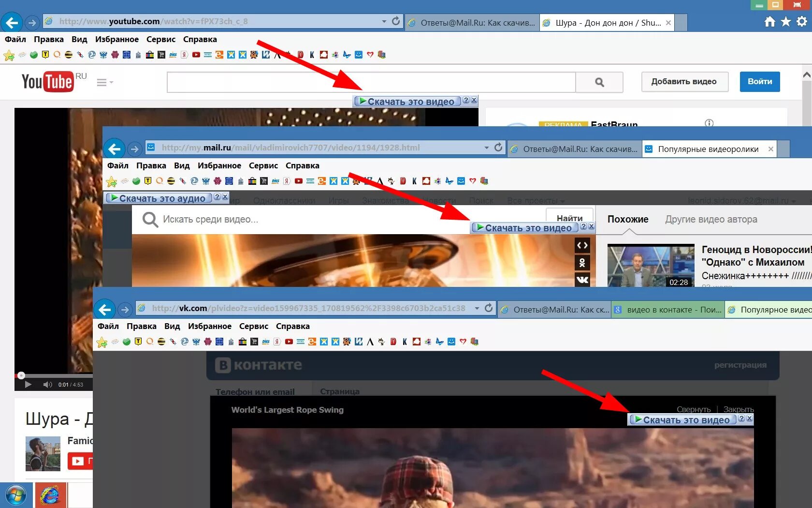
Task: Click the Свернуть link on VK video
Action: [x=694, y=409]
